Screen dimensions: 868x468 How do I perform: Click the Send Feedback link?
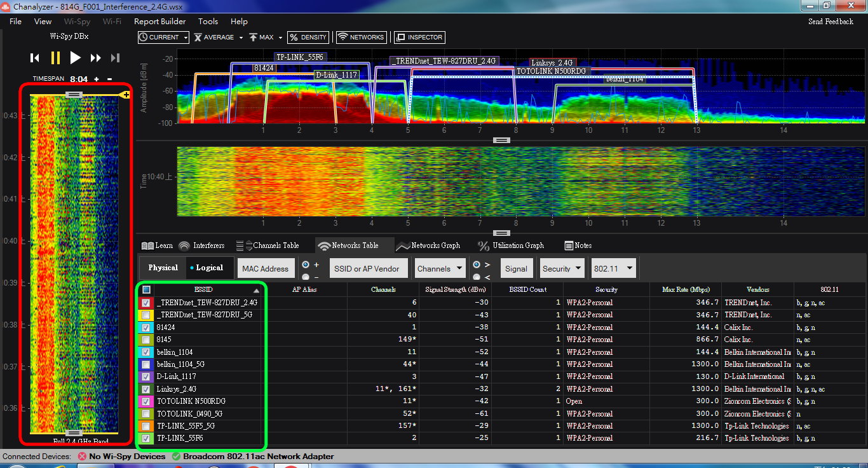point(831,22)
